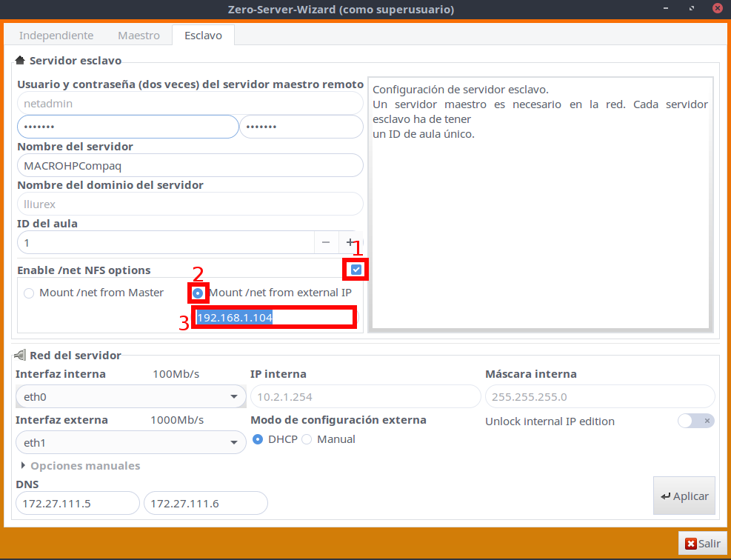
Task: Switch to the Maestro tab
Action: [x=138, y=36]
